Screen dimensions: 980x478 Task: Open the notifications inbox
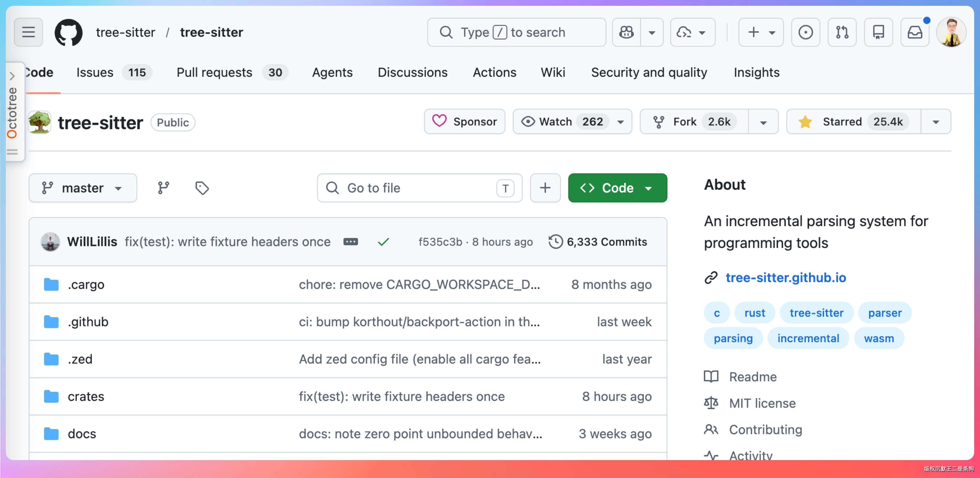[915, 32]
